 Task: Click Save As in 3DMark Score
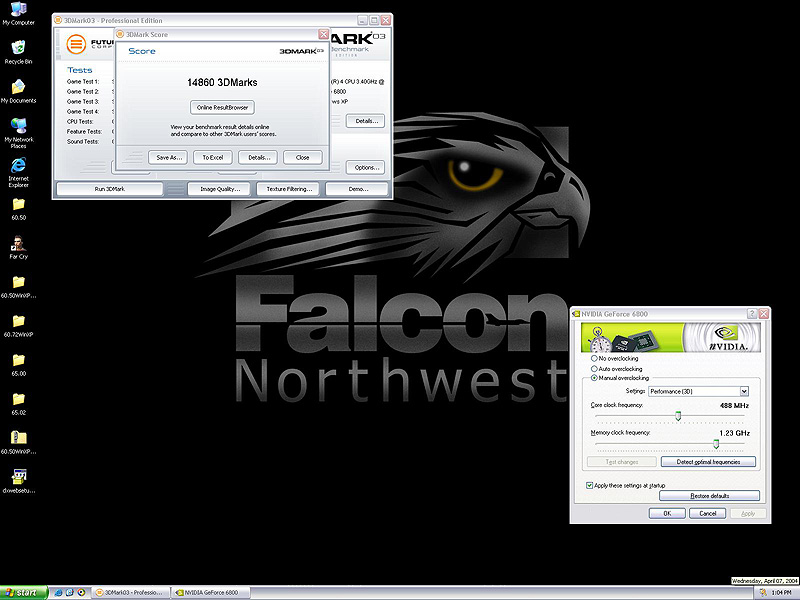[168, 158]
